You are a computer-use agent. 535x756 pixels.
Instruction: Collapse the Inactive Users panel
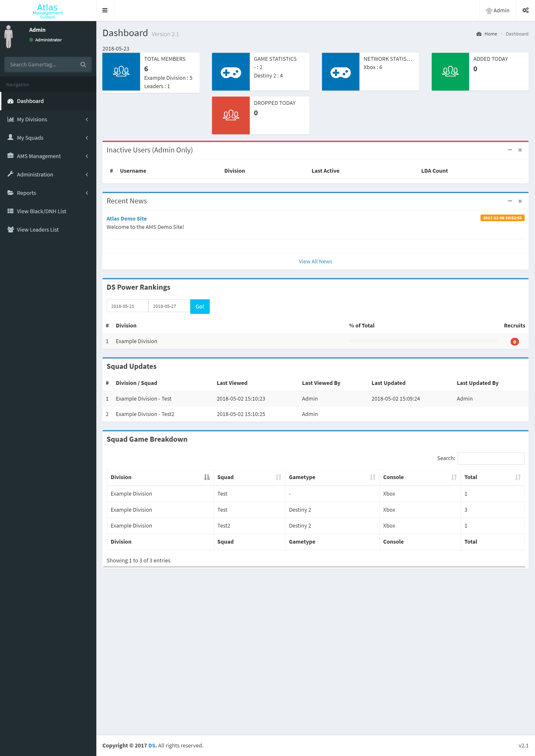point(510,150)
